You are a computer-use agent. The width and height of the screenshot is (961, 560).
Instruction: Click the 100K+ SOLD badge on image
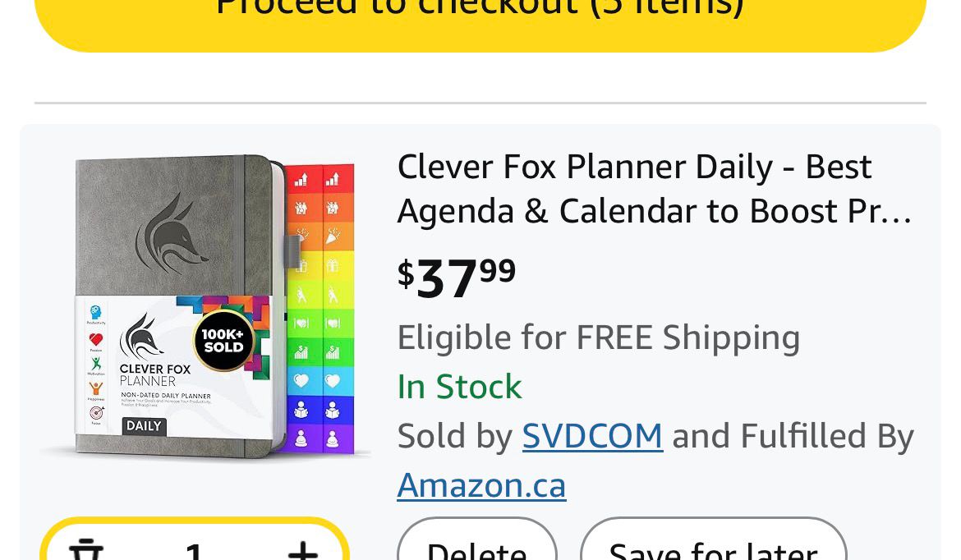[223, 340]
